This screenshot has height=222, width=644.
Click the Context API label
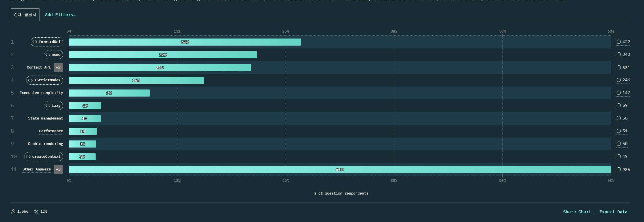pyautogui.click(x=39, y=67)
